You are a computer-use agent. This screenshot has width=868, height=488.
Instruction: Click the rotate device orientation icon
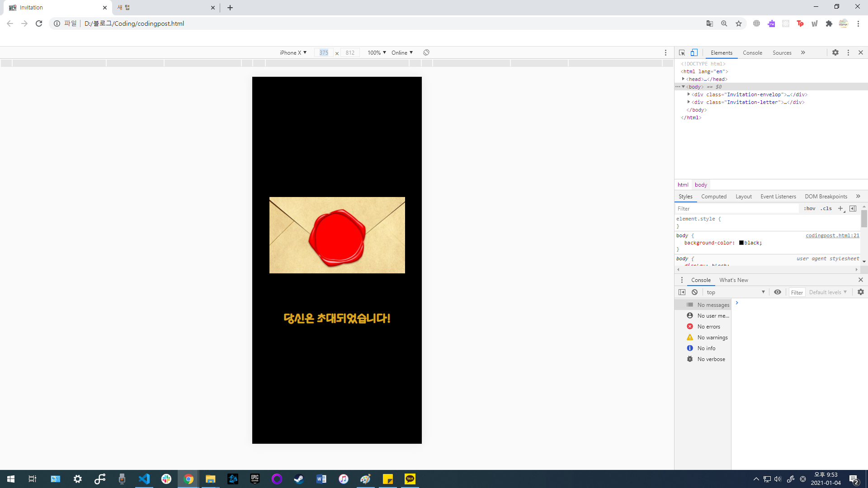point(426,52)
